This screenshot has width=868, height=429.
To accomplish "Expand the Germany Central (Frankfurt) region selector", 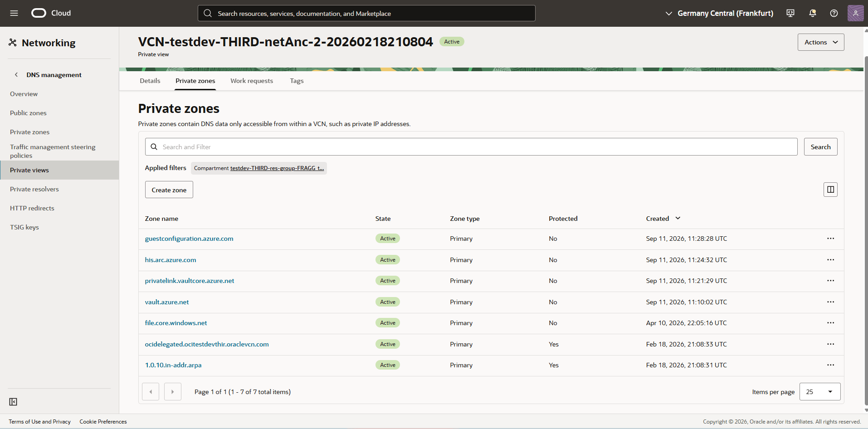I will click(x=719, y=13).
